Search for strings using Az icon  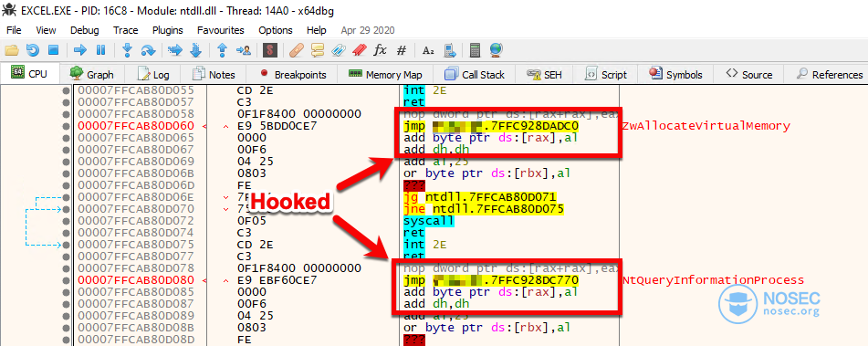428,50
